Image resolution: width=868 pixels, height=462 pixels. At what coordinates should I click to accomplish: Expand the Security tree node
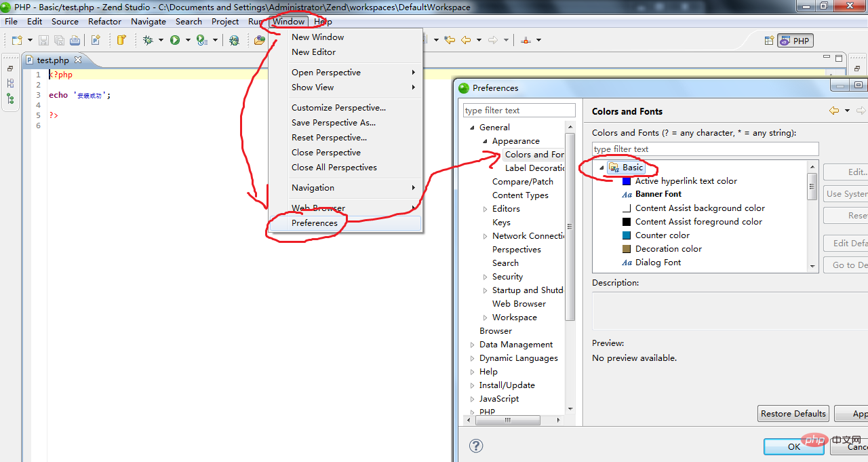point(485,277)
